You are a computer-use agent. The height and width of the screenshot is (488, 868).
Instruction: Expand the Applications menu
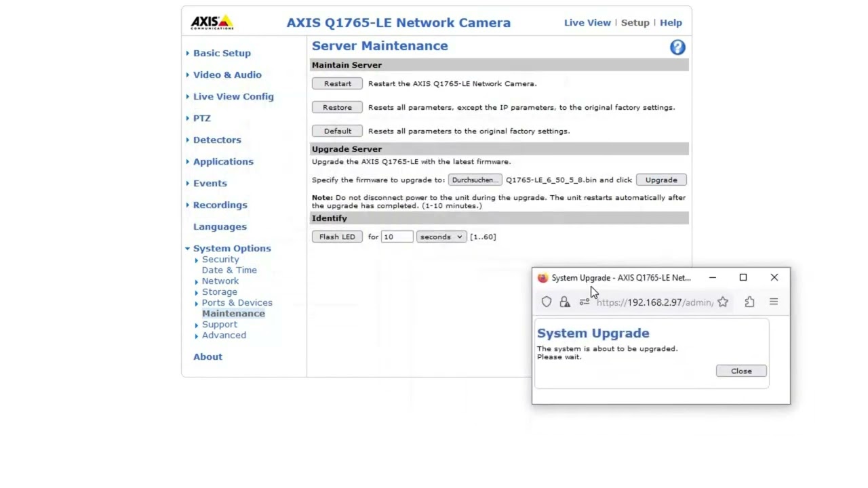(223, 161)
